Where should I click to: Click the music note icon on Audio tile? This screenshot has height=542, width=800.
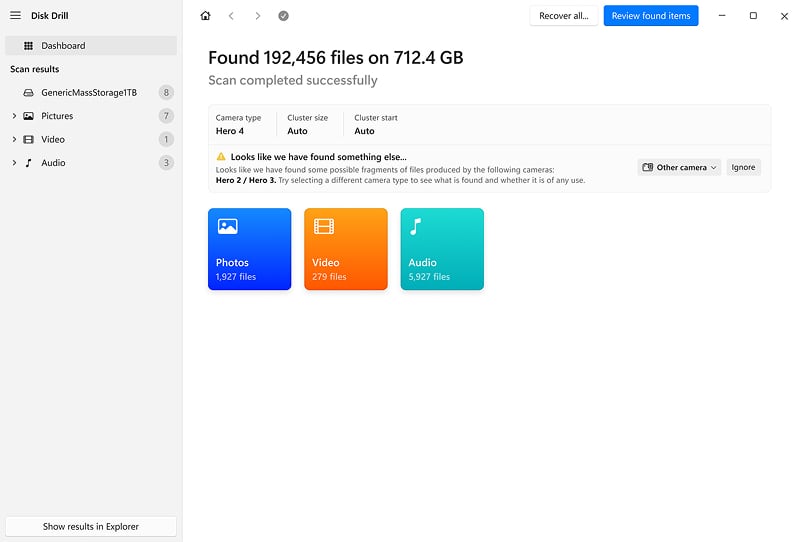pos(416,227)
